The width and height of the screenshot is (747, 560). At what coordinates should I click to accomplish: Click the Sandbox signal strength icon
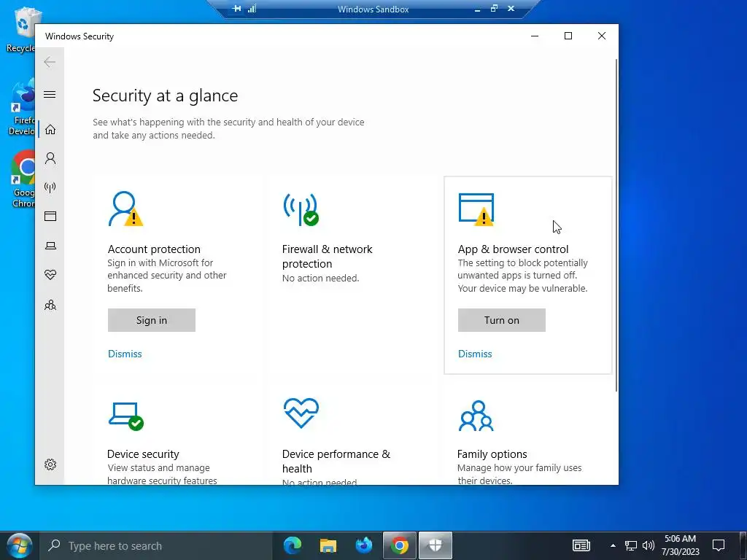(x=252, y=9)
